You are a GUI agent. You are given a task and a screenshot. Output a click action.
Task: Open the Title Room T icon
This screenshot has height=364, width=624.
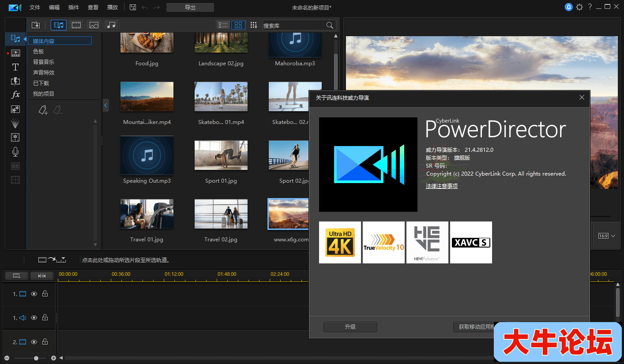point(15,67)
